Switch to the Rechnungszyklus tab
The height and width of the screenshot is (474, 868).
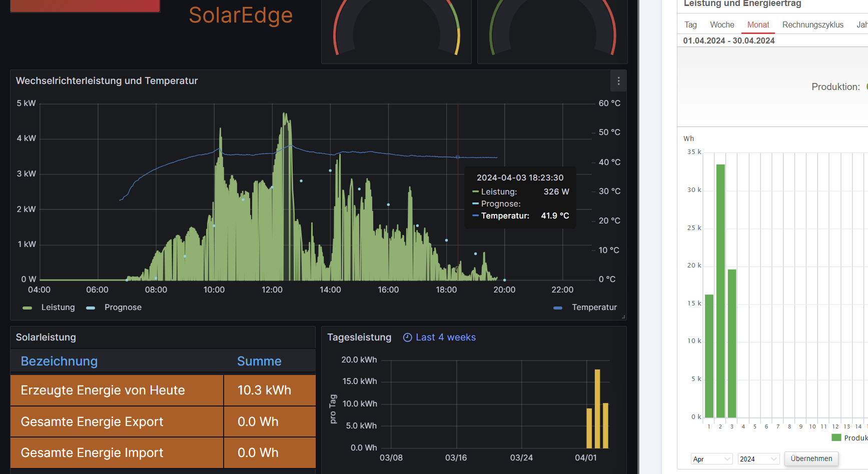[812, 25]
